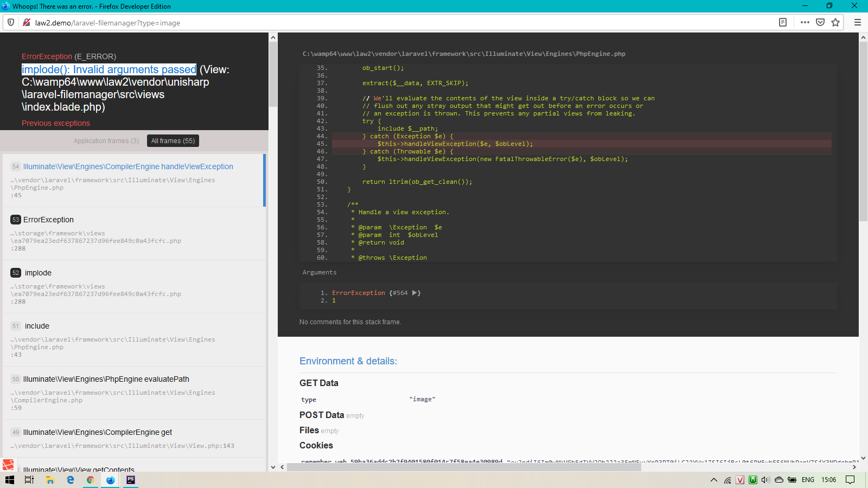Mute sound via the speaker tray icon
The height and width of the screenshot is (488, 868).
point(765,480)
